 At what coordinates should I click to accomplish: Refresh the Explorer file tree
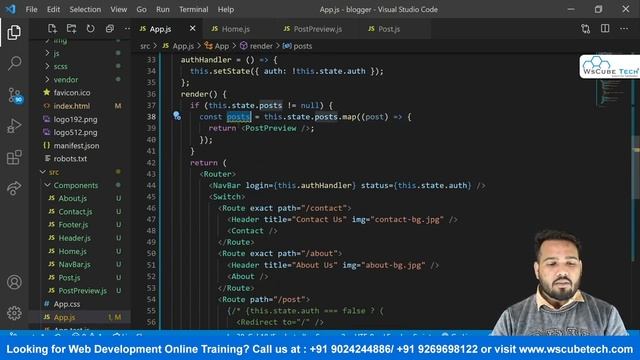(90, 29)
